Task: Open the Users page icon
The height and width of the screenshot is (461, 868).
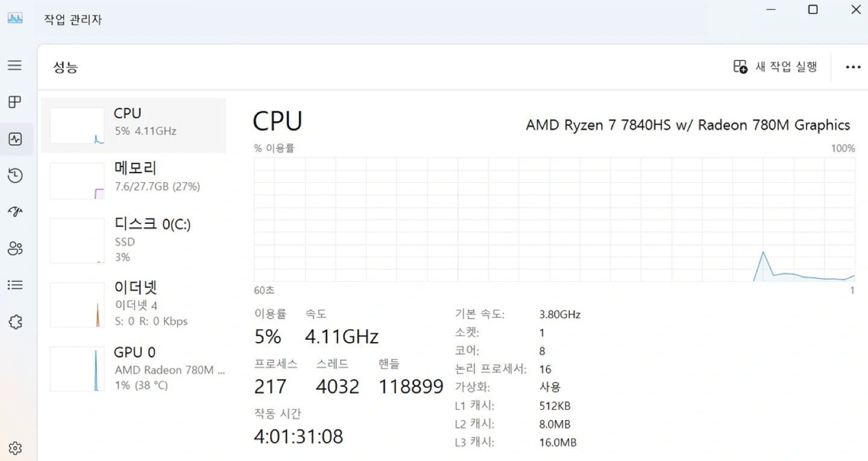Action: coord(15,248)
